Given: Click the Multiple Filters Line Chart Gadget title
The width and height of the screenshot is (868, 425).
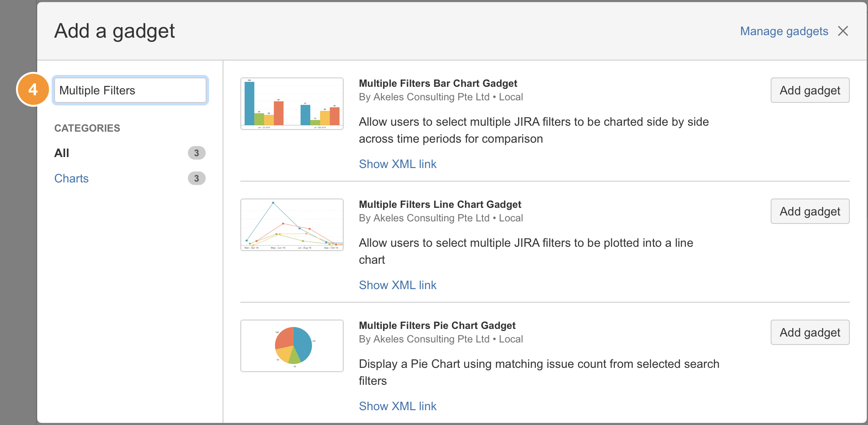Looking at the screenshot, I should pos(440,204).
